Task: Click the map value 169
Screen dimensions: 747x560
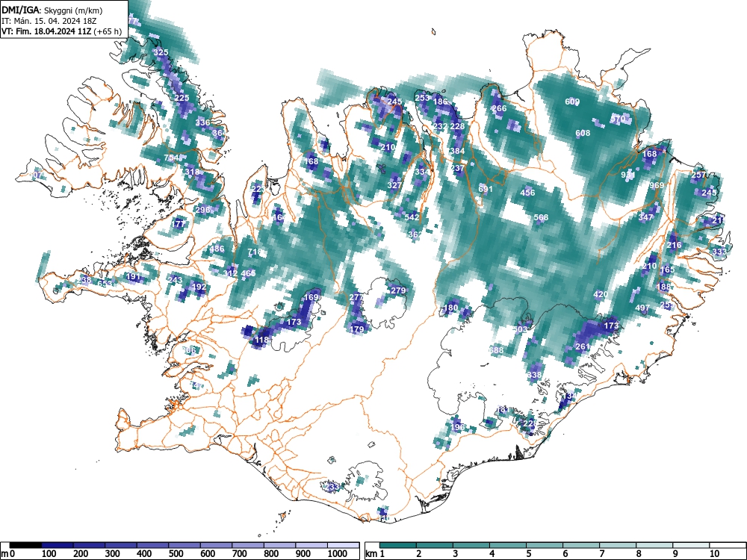Action: tap(311, 298)
